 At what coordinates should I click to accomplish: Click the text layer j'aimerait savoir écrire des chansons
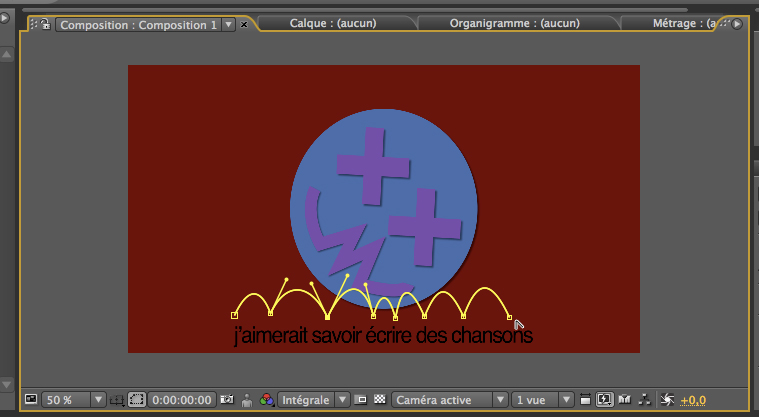point(383,336)
